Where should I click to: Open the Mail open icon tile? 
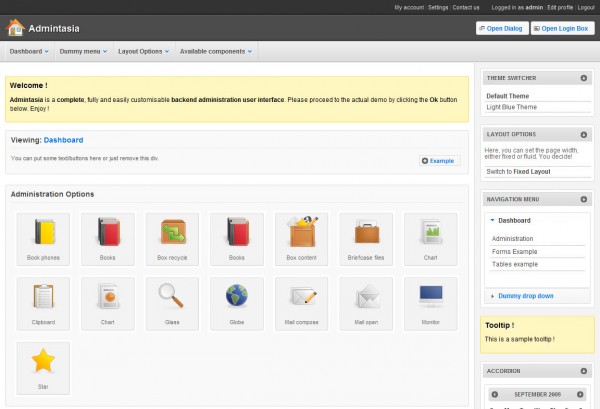click(x=366, y=304)
